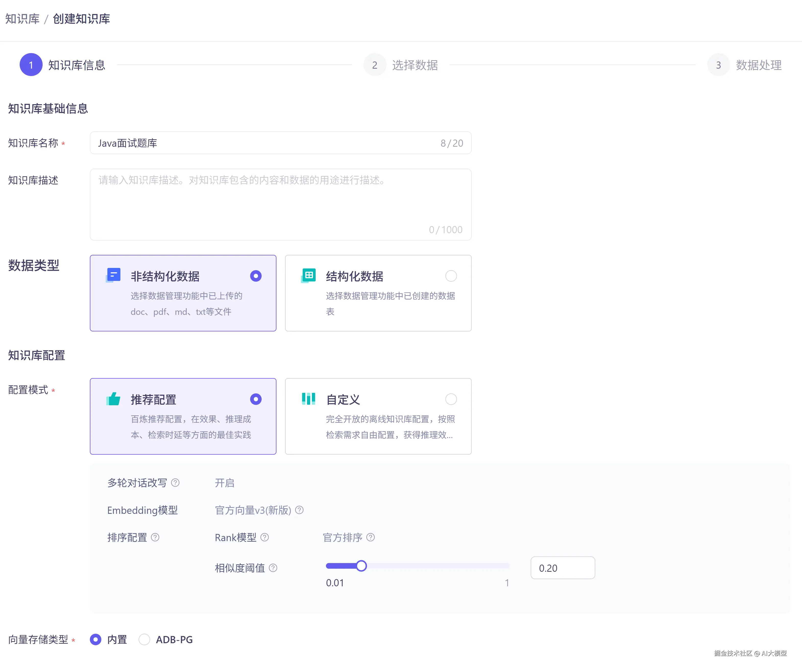802x672 pixels.
Task: Click the custom config bars icon
Action: (308, 399)
